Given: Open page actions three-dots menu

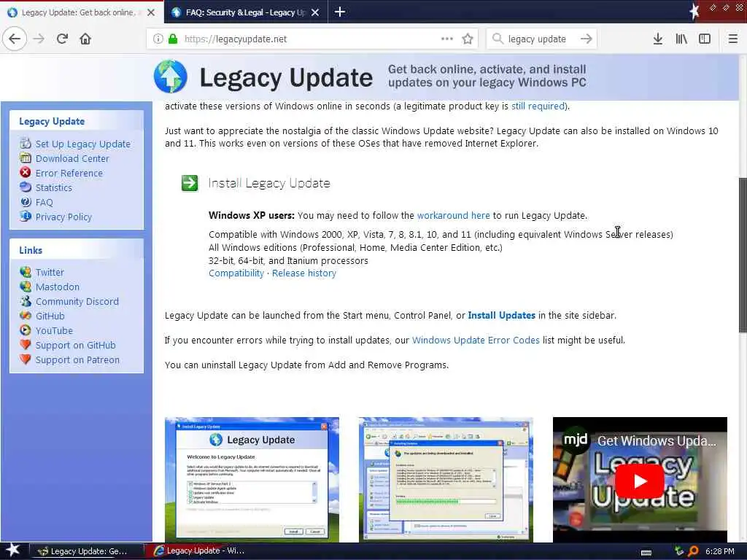Looking at the screenshot, I should [x=447, y=39].
